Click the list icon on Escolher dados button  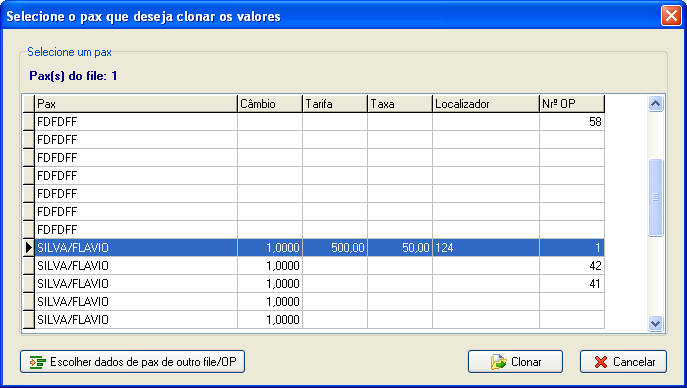coord(38,362)
